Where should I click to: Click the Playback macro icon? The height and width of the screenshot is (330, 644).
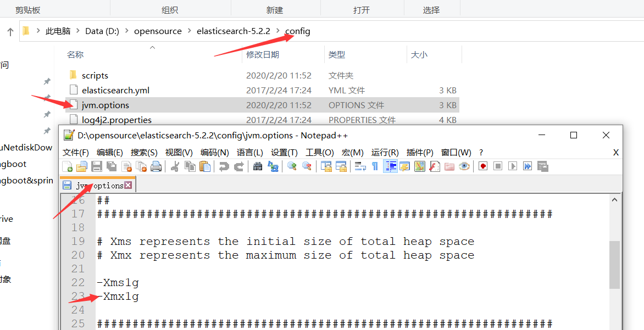(x=513, y=166)
